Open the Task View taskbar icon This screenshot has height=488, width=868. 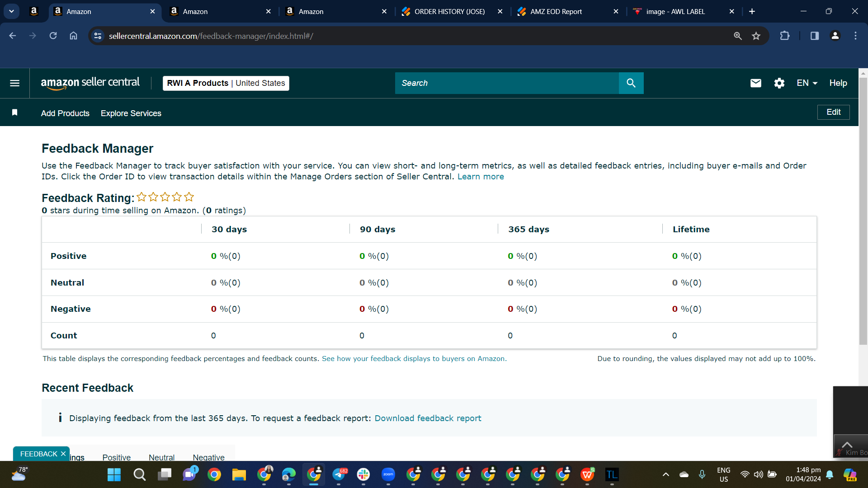coord(165,475)
